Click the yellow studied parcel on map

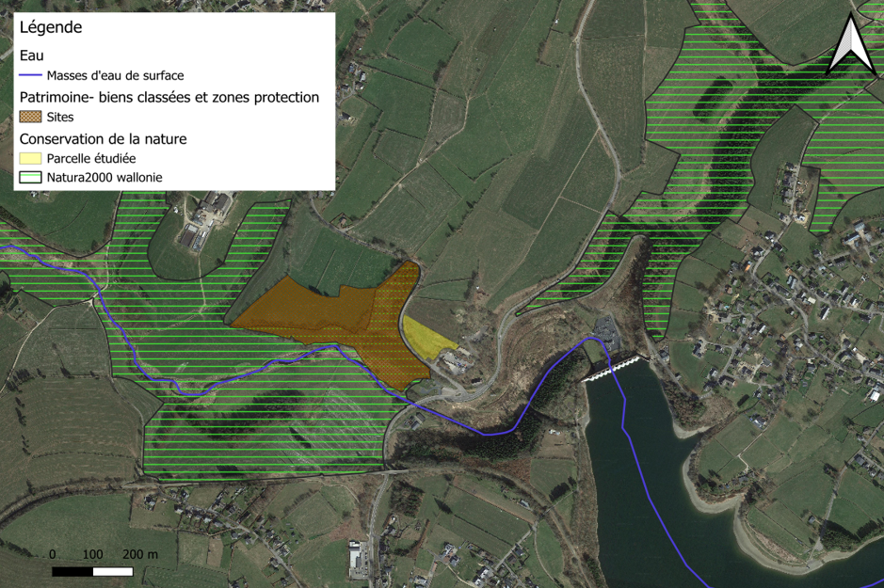coord(426,338)
